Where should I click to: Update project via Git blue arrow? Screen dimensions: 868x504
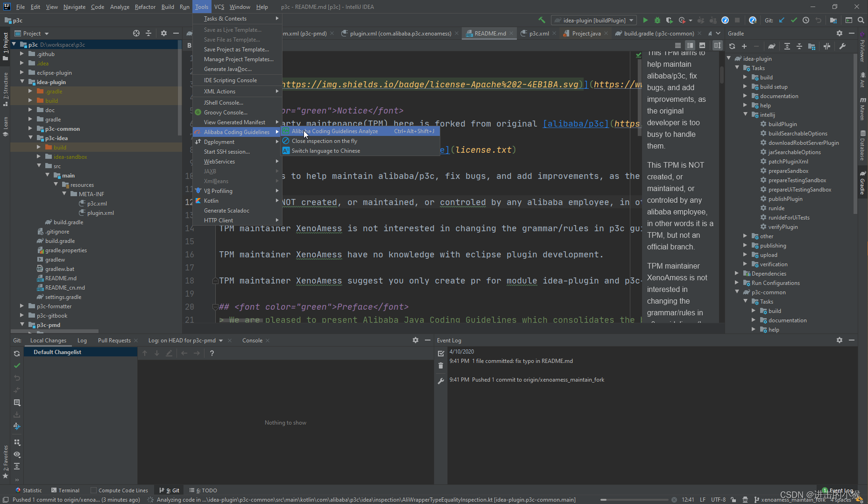point(781,20)
